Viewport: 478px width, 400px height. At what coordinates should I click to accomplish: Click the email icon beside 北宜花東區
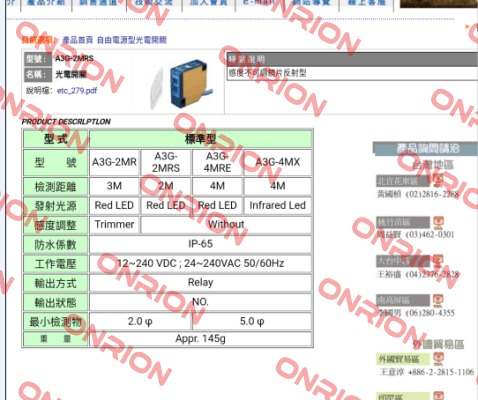click(438, 180)
